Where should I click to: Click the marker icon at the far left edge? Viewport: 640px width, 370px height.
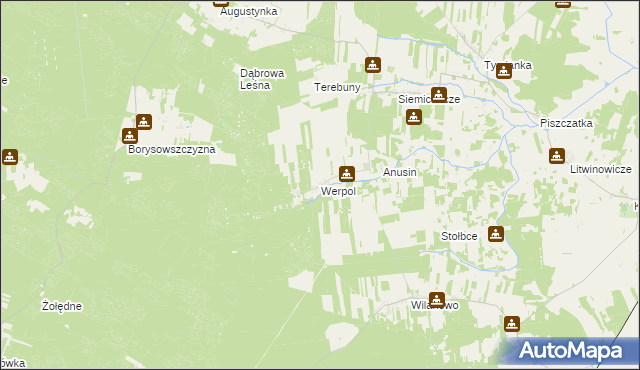[10, 157]
